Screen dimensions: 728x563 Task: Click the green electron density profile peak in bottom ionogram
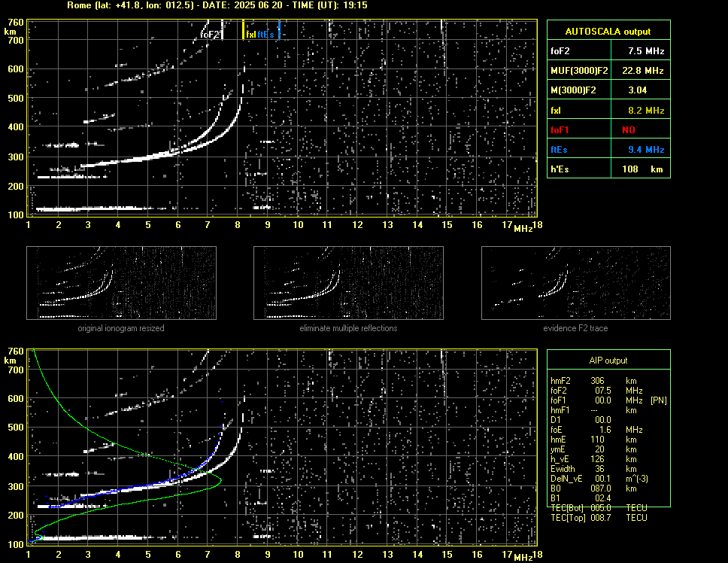pyautogui.click(x=220, y=480)
